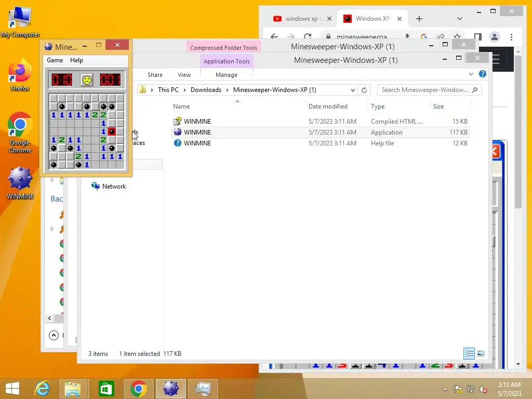Click Chrome reload button
The width and height of the screenshot is (532, 399).
point(308,36)
